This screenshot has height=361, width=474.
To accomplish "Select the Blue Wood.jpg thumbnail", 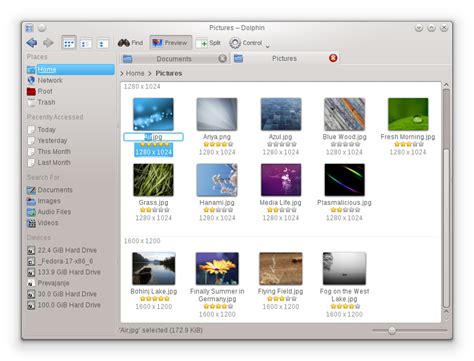I will point(344,114).
